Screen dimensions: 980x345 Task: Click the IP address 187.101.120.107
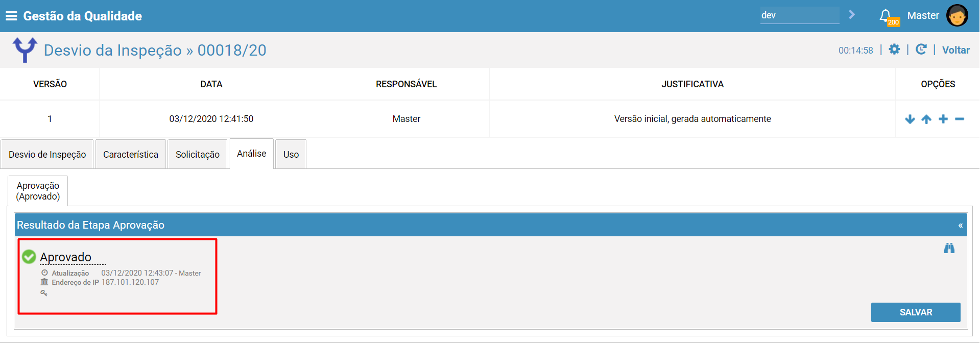[x=130, y=282]
